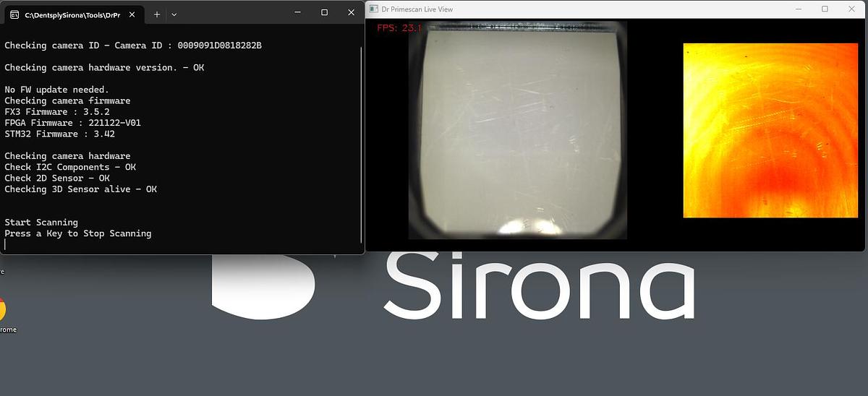868x396 pixels.
Task: Click the 'Press a Key to Stop Scanning' line
Action: [x=78, y=233]
